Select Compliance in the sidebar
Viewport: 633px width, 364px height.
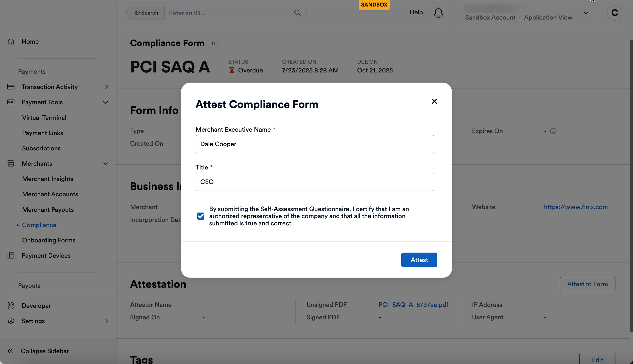point(39,225)
